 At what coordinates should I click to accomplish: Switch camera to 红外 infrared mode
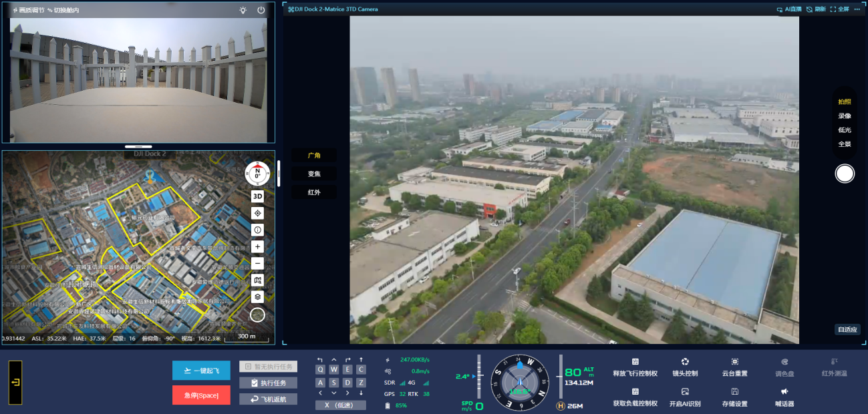click(314, 192)
